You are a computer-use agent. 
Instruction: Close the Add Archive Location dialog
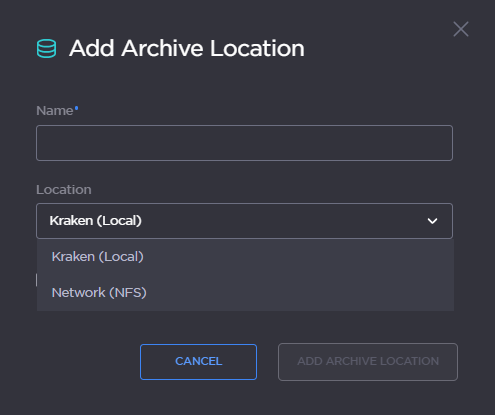pyautogui.click(x=461, y=29)
